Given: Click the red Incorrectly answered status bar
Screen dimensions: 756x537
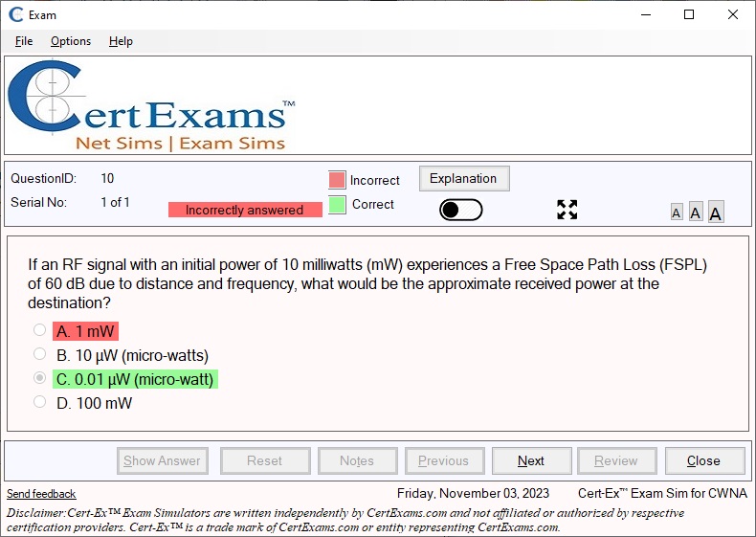Looking at the screenshot, I should coord(245,210).
